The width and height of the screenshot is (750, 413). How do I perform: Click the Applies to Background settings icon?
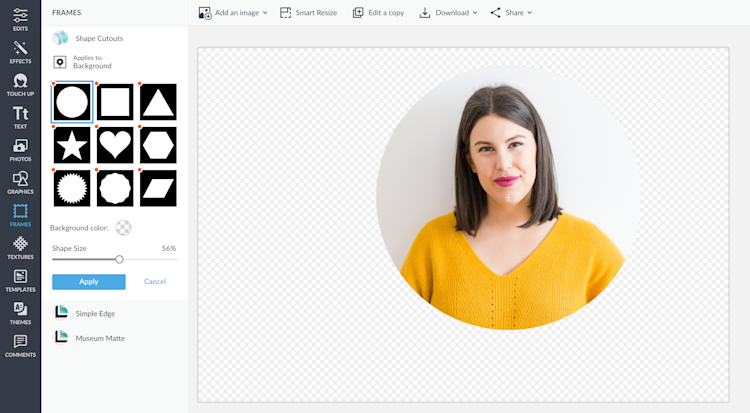point(60,62)
